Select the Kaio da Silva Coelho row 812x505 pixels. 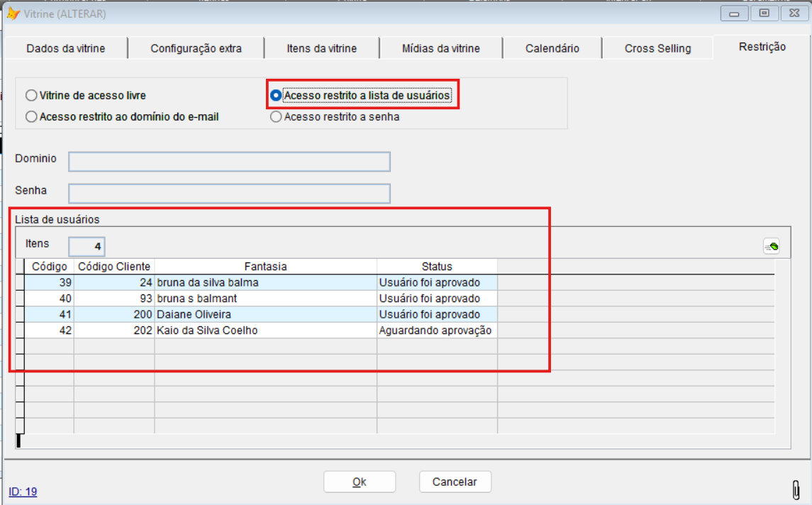click(207, 331)
